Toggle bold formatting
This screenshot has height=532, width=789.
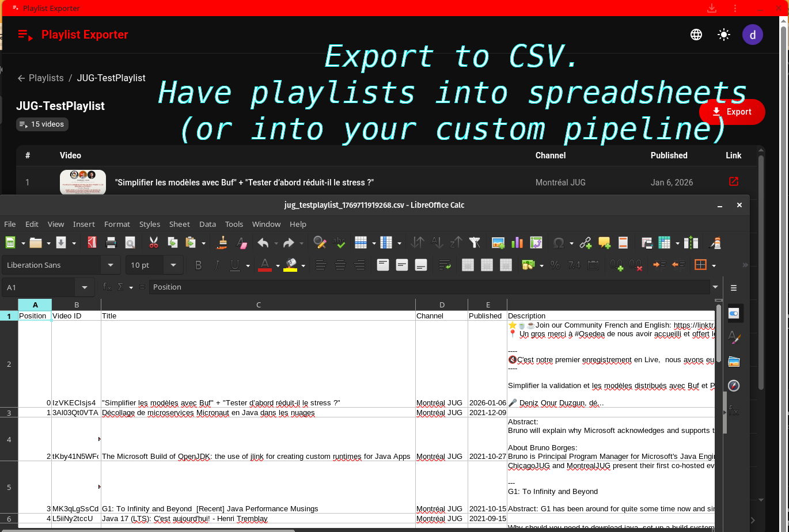pyautogui.click(x=198, y=265)
